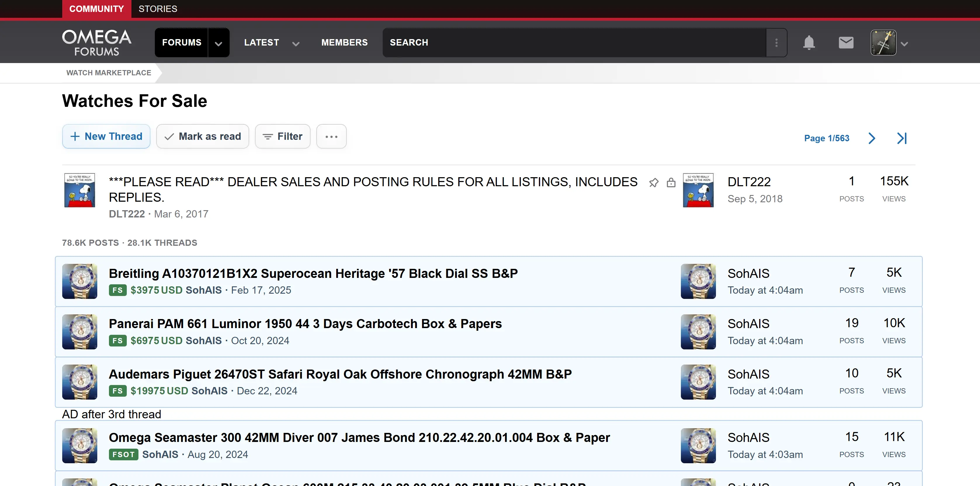Open the inbox envelope icon

click(x=846, y=43)
